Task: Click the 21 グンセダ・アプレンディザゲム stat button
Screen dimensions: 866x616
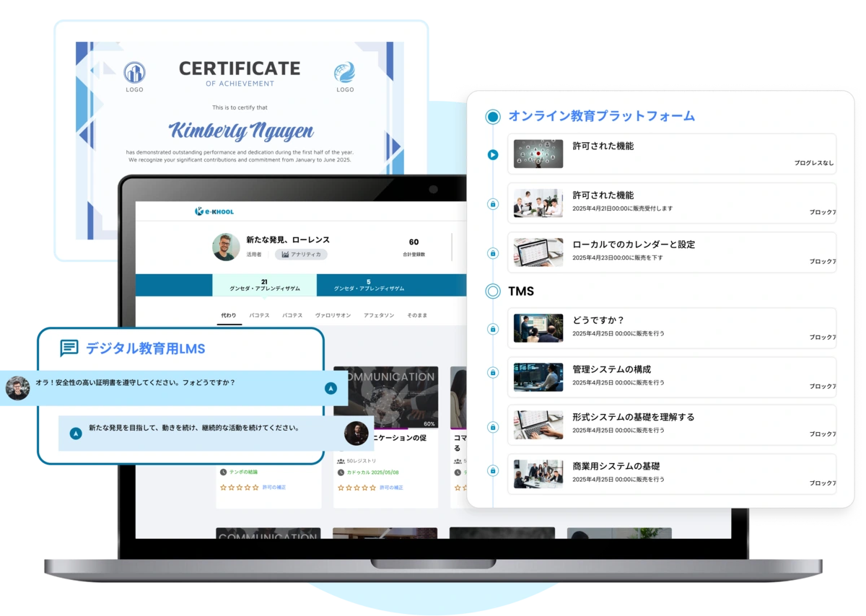Action: pos(266,284)
